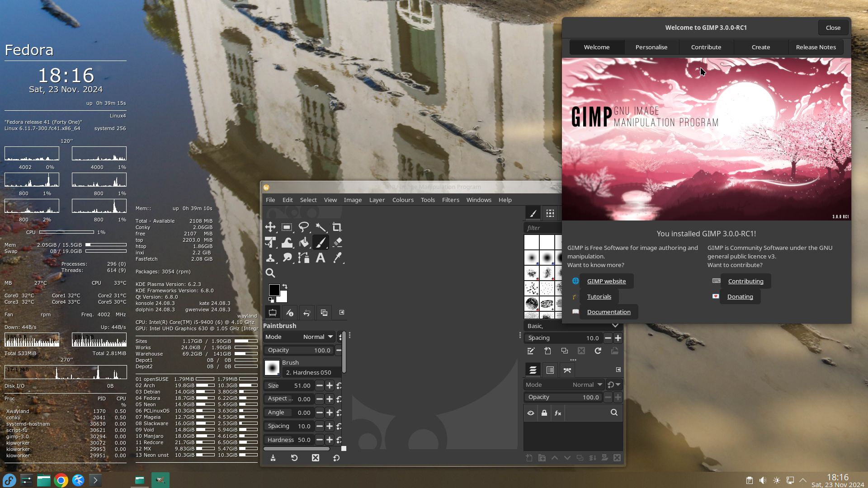Select the Unified Transform tool

tap(270, 243)
